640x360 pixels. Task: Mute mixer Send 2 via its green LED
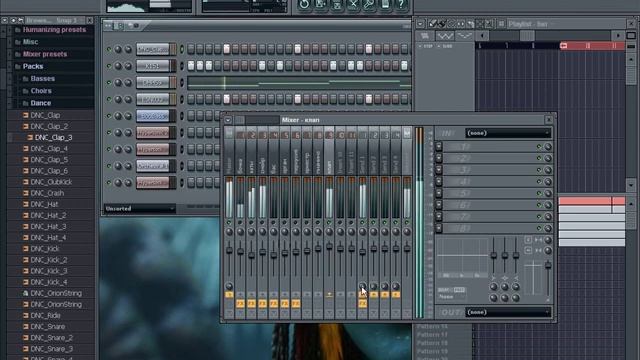point(373,222)
